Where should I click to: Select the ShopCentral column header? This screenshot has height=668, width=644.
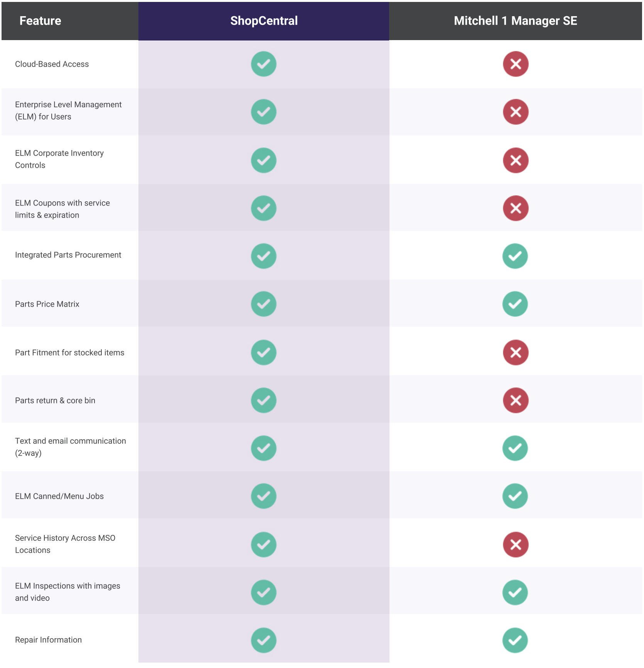click(x=264, y=21)
